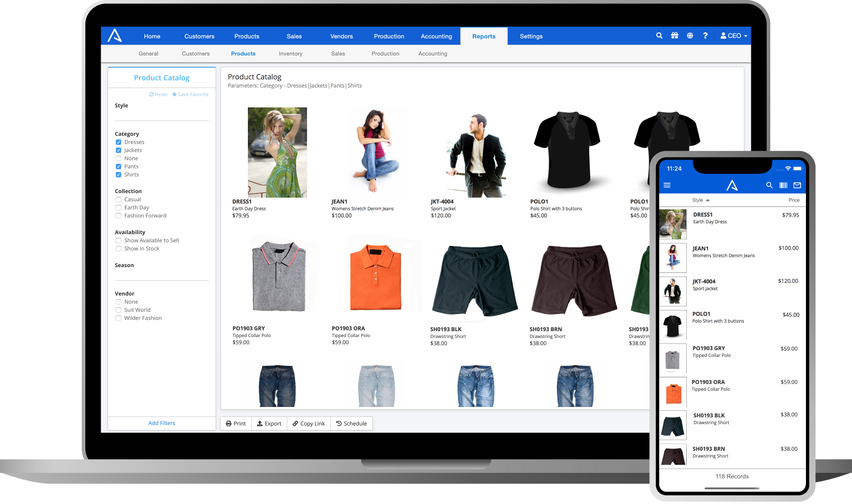Tap the hamburger menu icon on phone

point(667,185)
